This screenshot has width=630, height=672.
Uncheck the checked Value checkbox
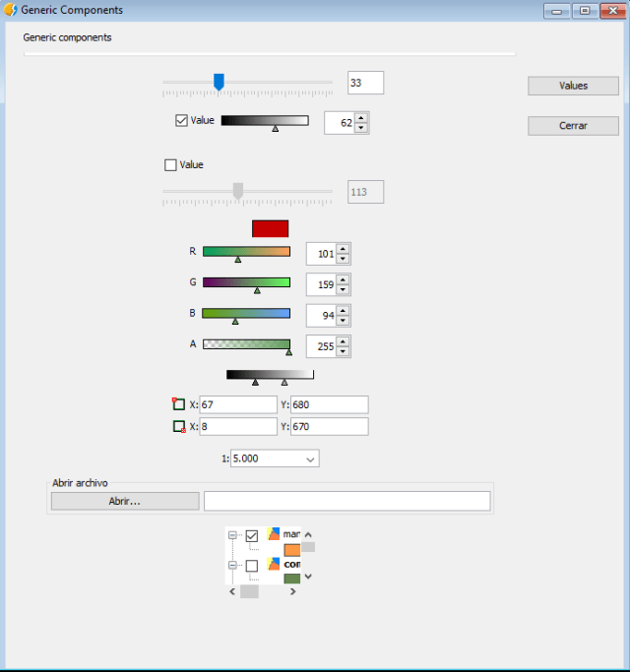point(181,120)
